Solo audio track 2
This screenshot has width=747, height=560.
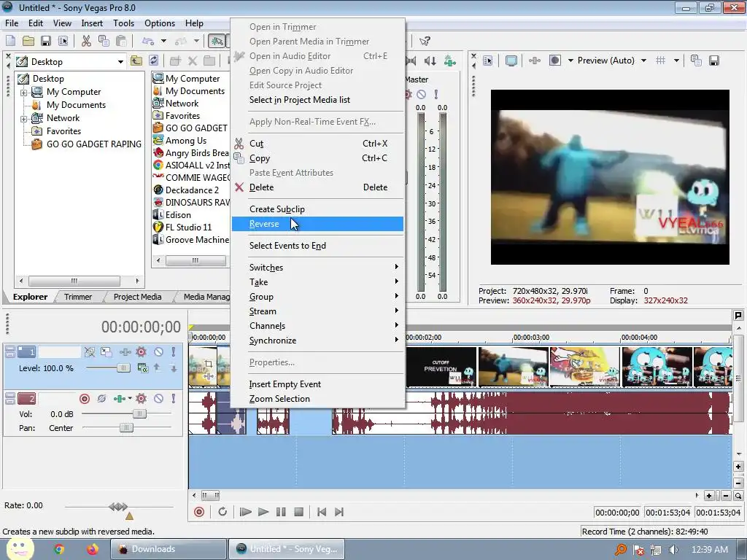tap(173, 399)
